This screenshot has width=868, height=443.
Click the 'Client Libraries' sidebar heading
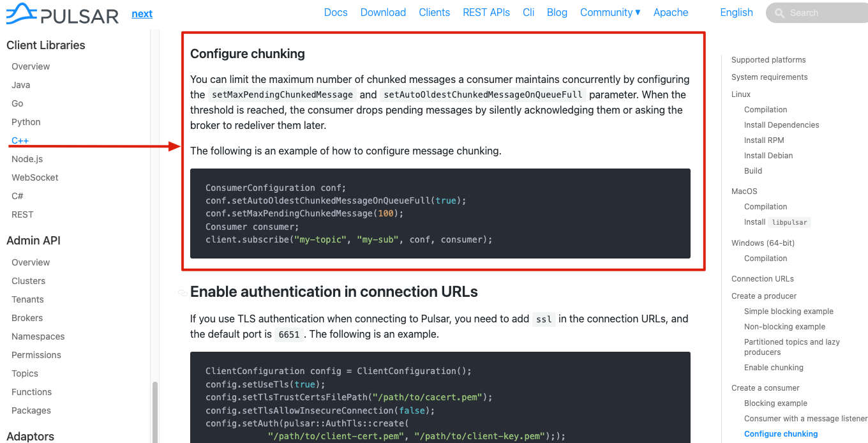pos(46,45)
